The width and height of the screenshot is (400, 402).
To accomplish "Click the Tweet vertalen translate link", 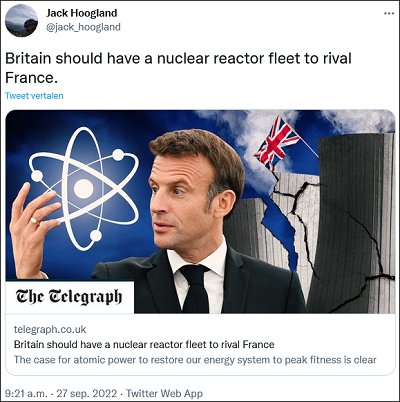I will click(x=34, y=96).
